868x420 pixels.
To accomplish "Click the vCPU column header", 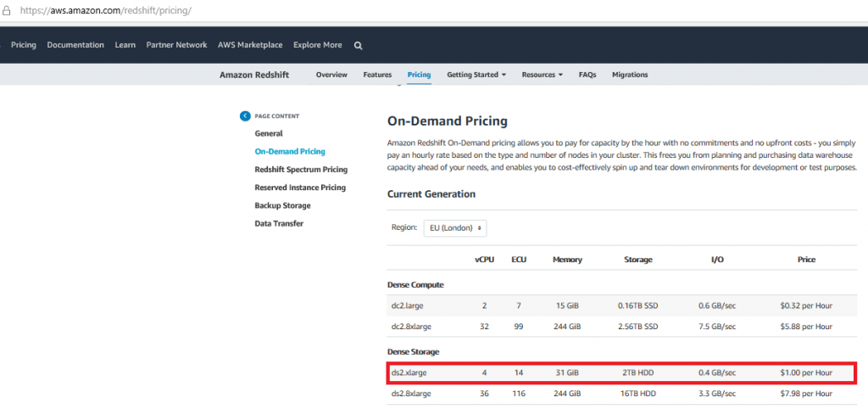I will pyautogui.click(x=484, y=260).
